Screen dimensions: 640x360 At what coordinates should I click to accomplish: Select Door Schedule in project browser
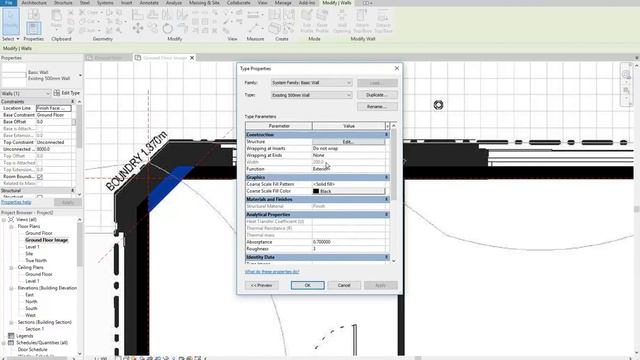click(x=32, y=350)
